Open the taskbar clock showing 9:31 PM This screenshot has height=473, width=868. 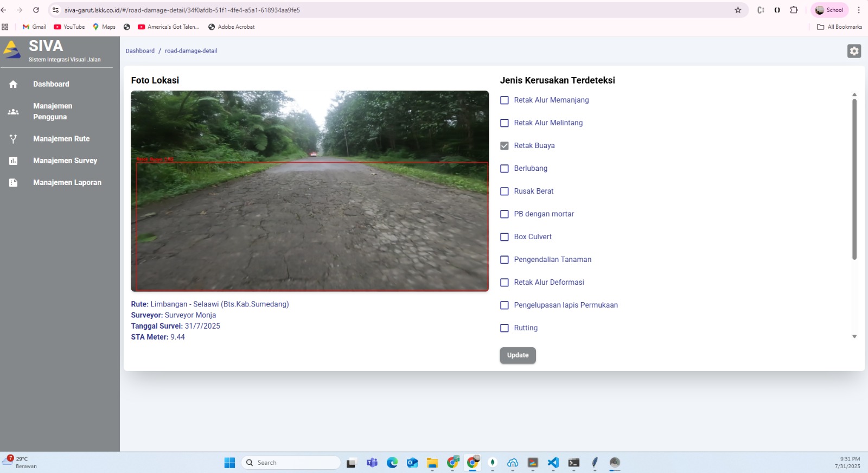(847, 463)
